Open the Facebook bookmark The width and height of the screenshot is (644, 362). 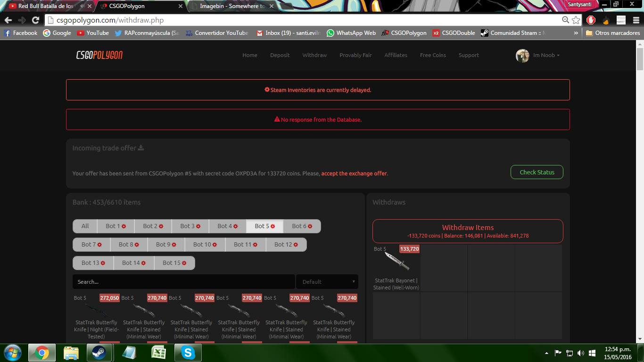point(21,33)
